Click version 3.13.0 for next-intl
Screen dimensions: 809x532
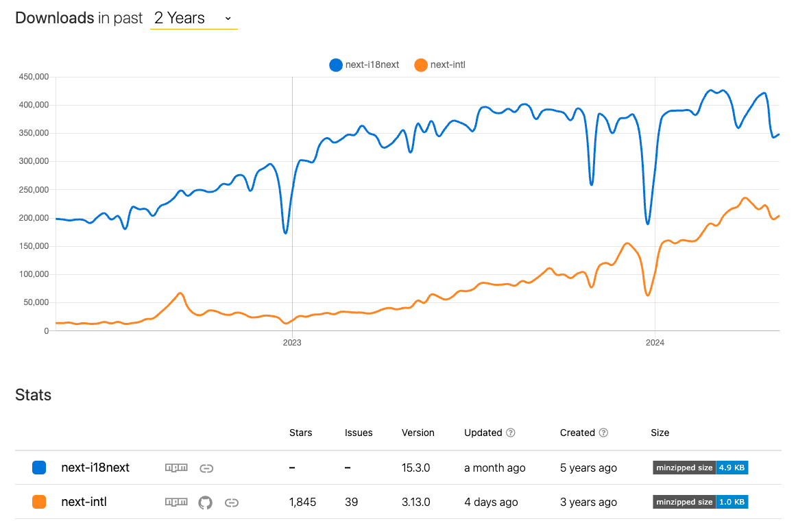[x=416, y=502]
